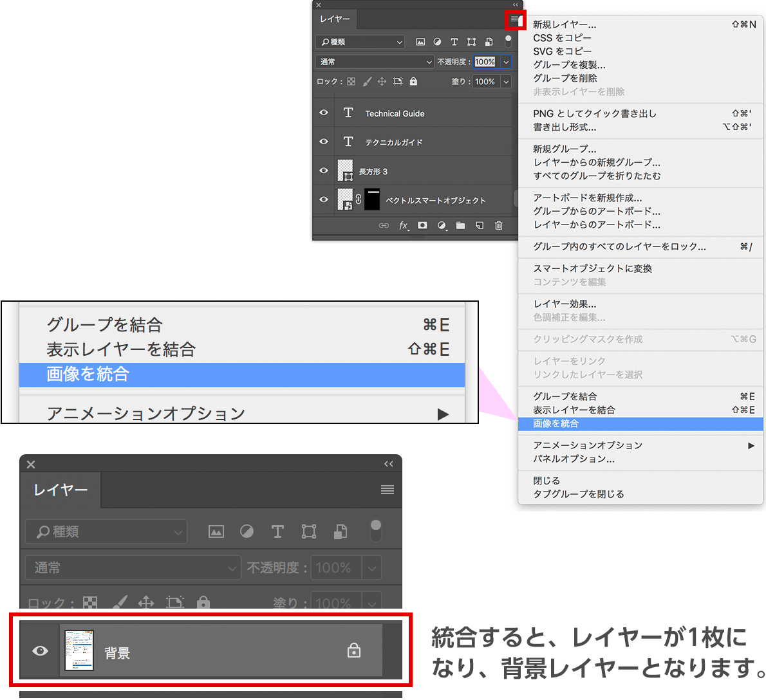Click the create new layer icon
This screenshot has height=700, width=766.
point(480,226)
